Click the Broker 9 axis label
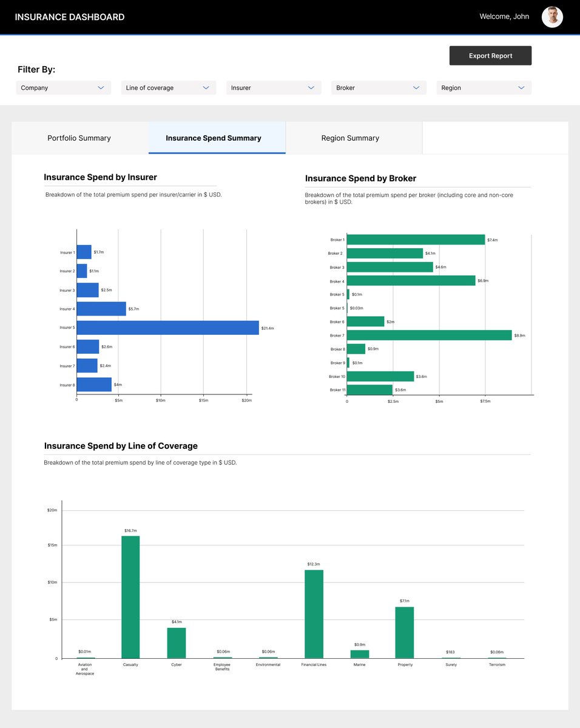This screenshot has width=580, height=728. click(x=337, y=363)
